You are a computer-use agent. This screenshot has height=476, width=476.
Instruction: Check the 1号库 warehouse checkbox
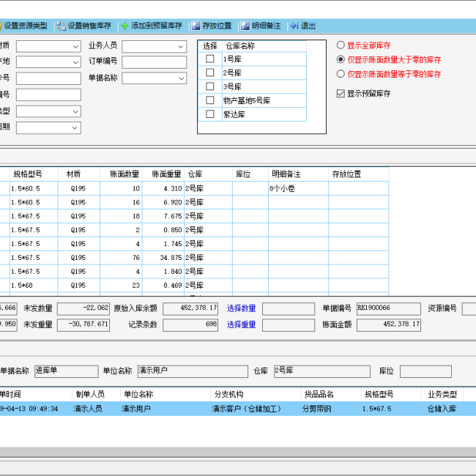pyautogui.click(x=209, y=59)
